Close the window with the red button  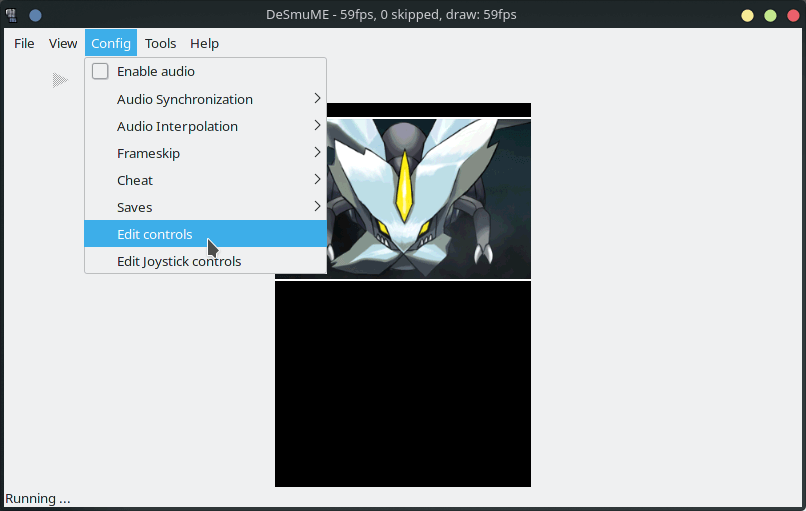(x=792, y=15)
